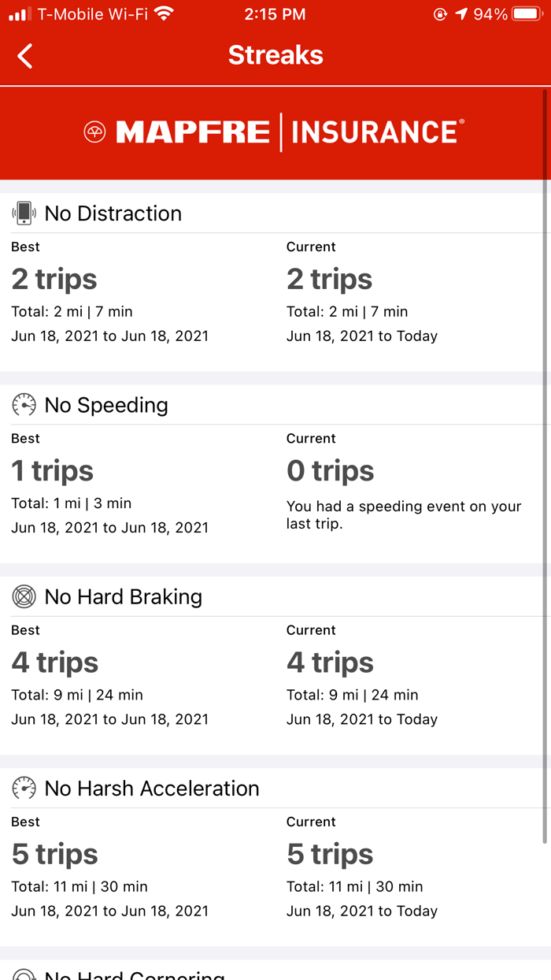Tap the back arrow in header

(25, 56)
